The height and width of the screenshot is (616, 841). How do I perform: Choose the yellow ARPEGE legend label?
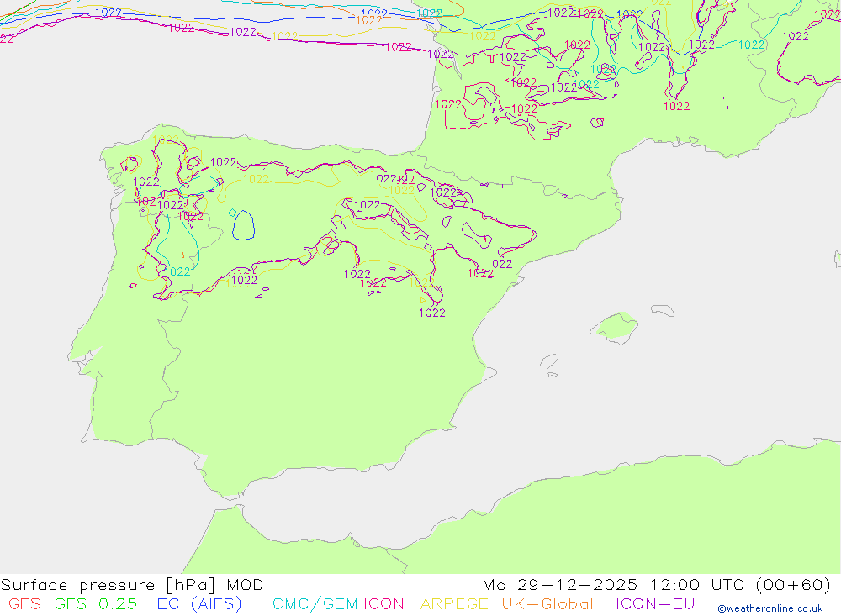point(454,604)
